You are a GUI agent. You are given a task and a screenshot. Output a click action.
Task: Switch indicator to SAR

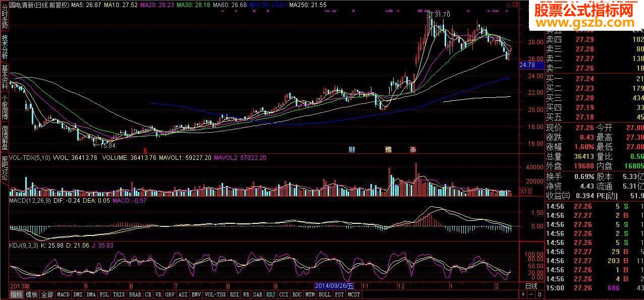tap(257, 294)
